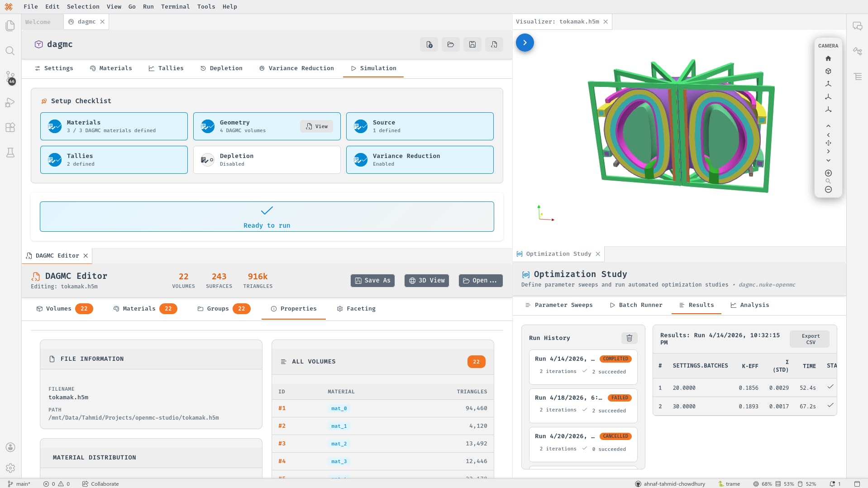Click the Ready to run button
The image size is (868, 488).
[267, 217]
